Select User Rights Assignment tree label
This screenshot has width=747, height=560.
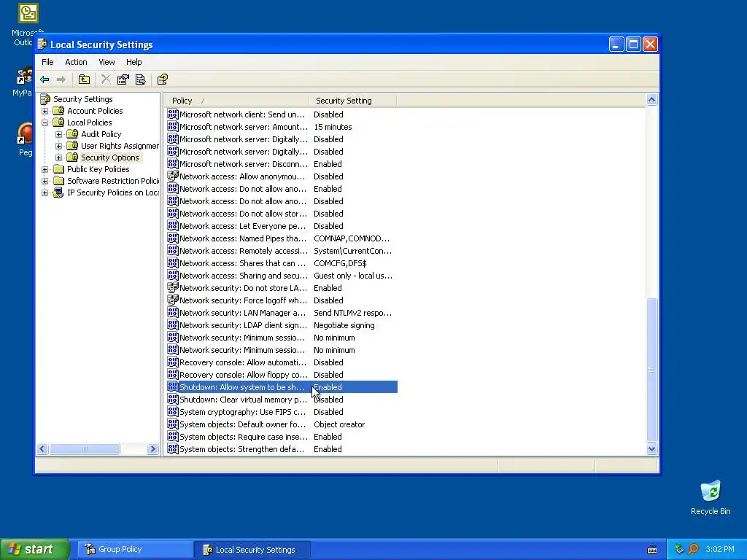120,146
